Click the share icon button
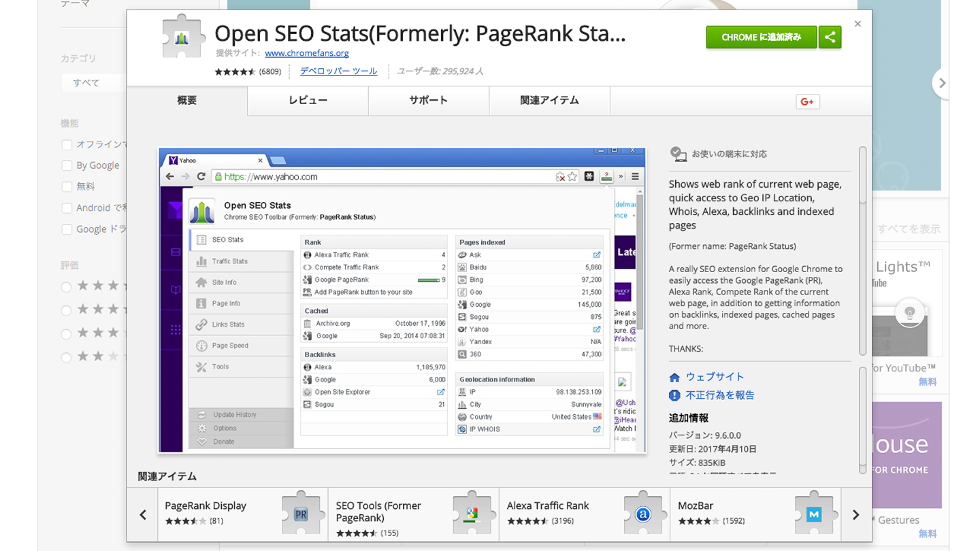Viewport: 980px width, 551px height. click(x=830, y=37)
